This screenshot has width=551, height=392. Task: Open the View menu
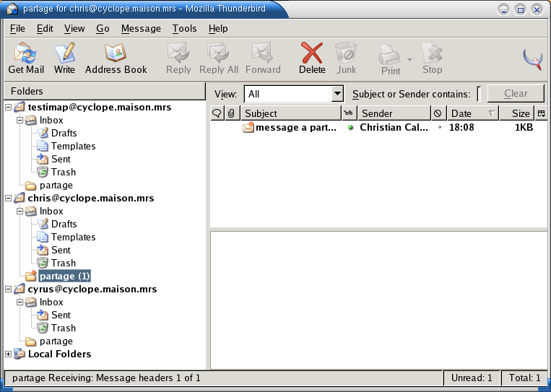tap(74, 28)
